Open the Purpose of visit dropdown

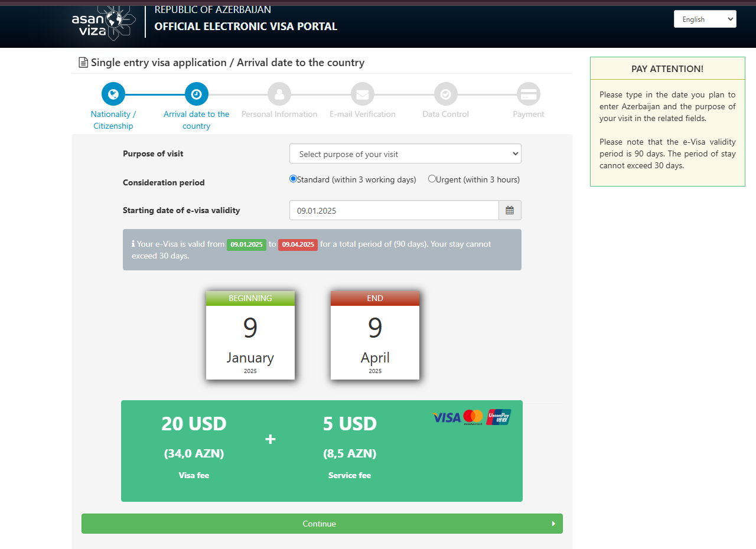(405, 153)
